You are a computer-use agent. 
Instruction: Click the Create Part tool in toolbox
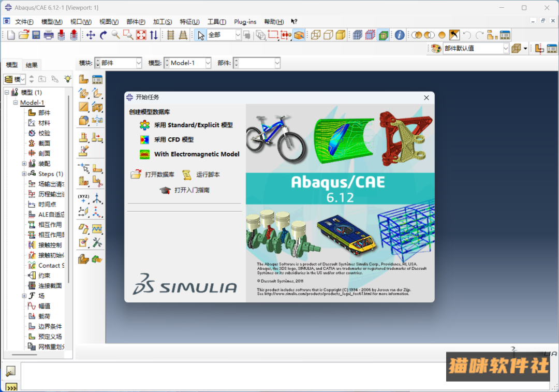(x=84, y=79)
